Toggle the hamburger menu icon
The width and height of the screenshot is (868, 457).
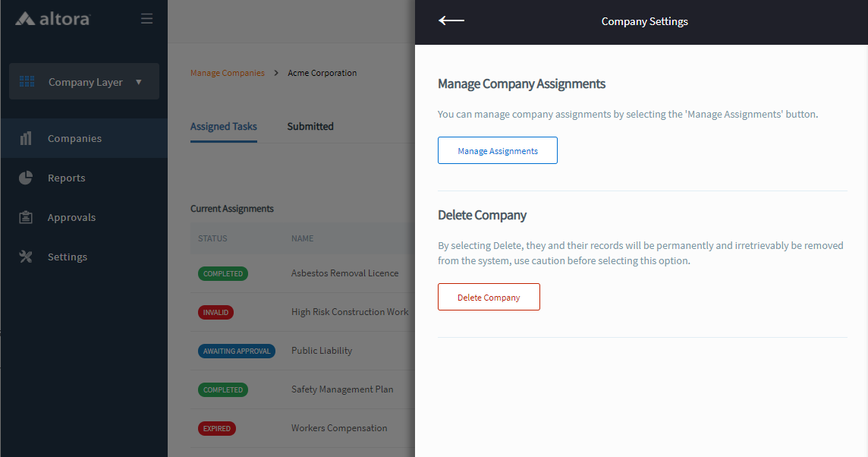[147, 19]
